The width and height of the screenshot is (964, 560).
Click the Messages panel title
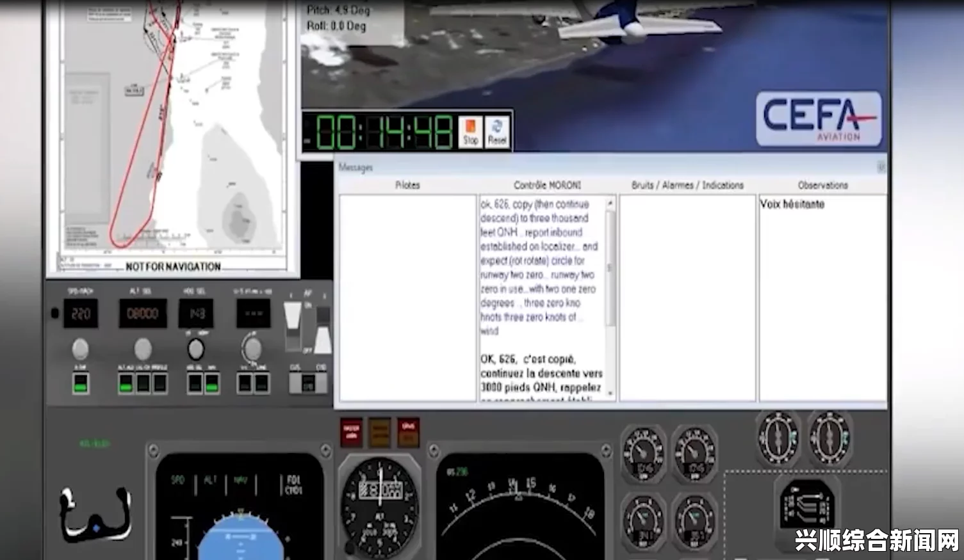[x=355, y=167]
